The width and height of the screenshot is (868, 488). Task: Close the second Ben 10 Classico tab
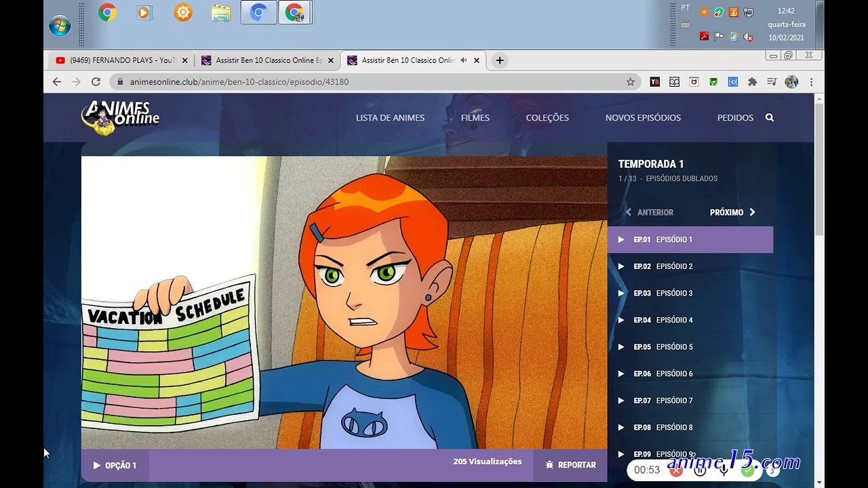[331, 60]
